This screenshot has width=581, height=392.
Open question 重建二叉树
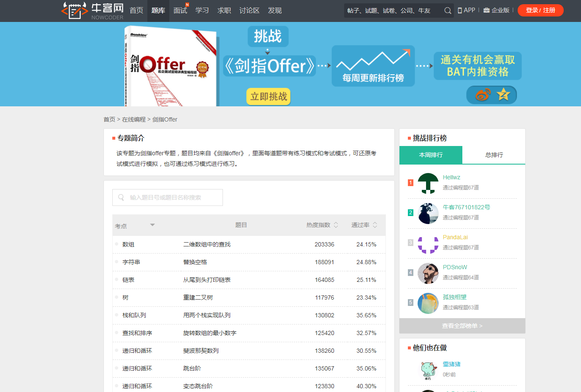coord(198,297)
